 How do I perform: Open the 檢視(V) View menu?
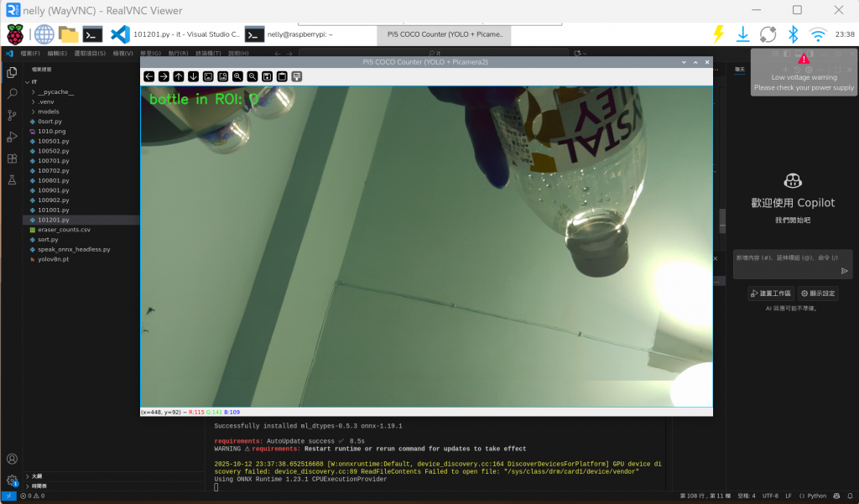(122, 53)
